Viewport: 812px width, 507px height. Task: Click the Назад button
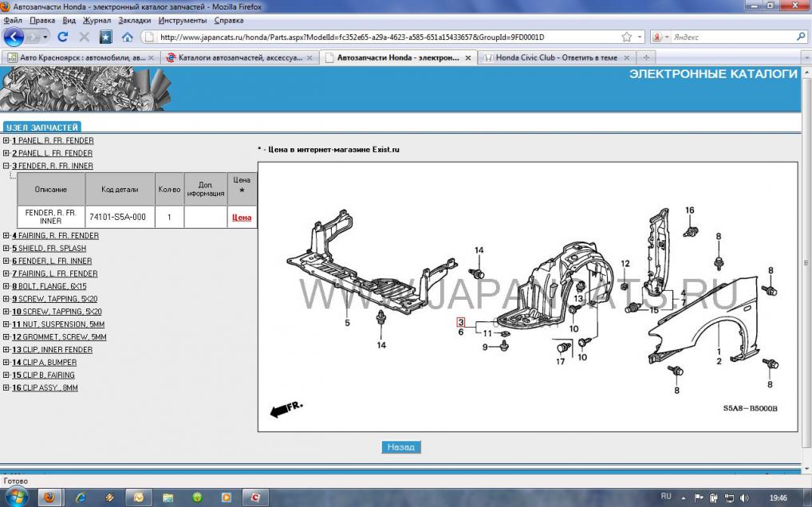[x=401, y=447]
